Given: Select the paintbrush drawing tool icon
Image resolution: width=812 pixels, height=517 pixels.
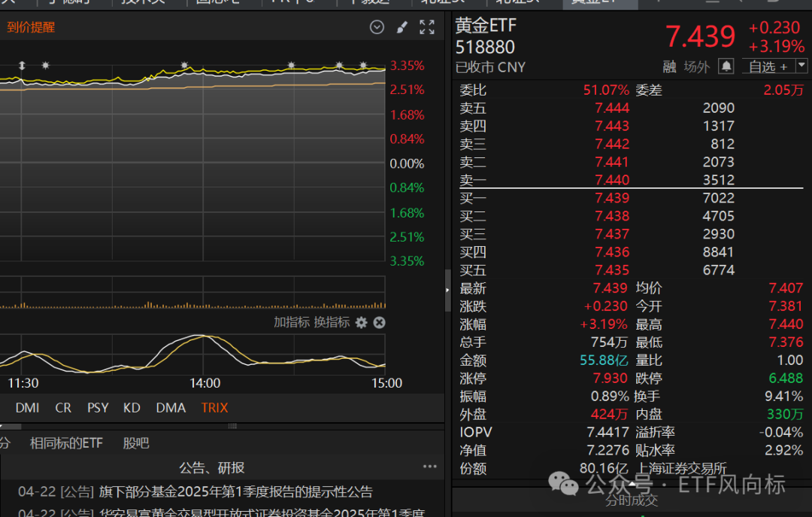Looking at the screenshot, I should pos(401,28).
